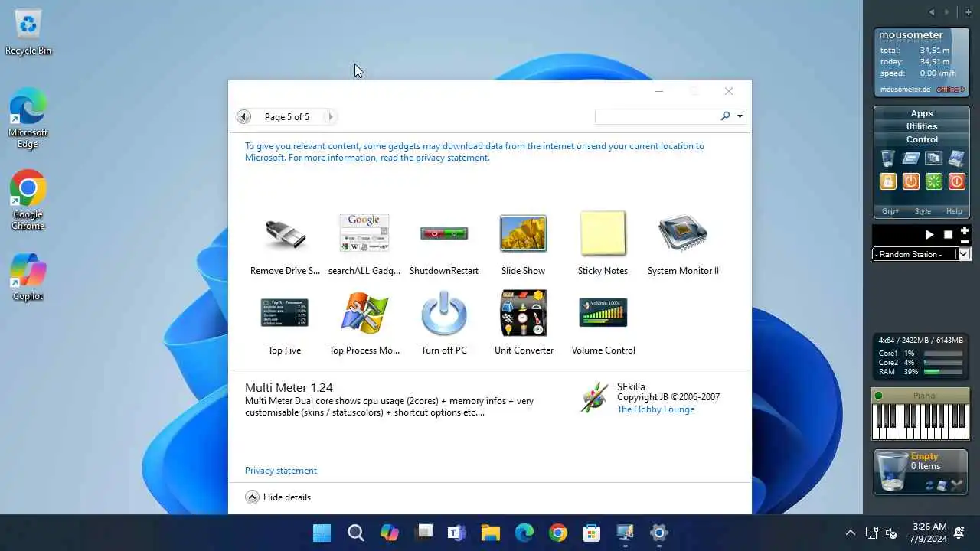Play the radio station

tap(929, 235)
